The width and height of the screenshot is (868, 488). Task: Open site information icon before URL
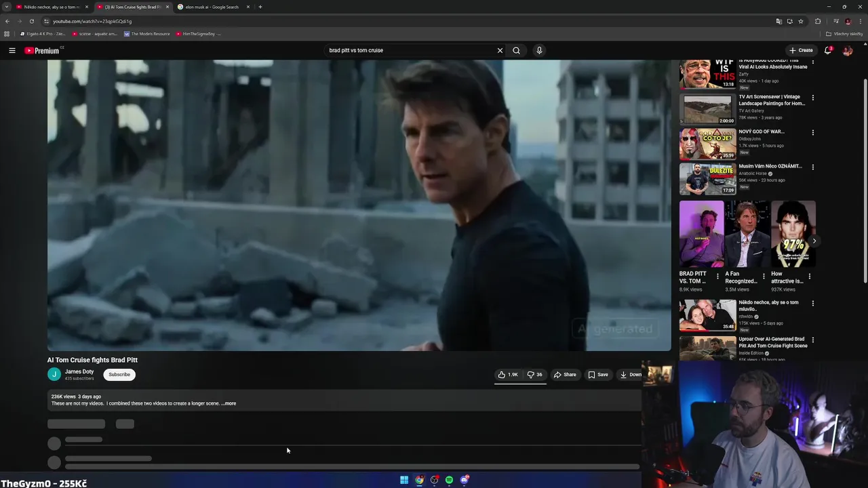[x=46, y=21]
